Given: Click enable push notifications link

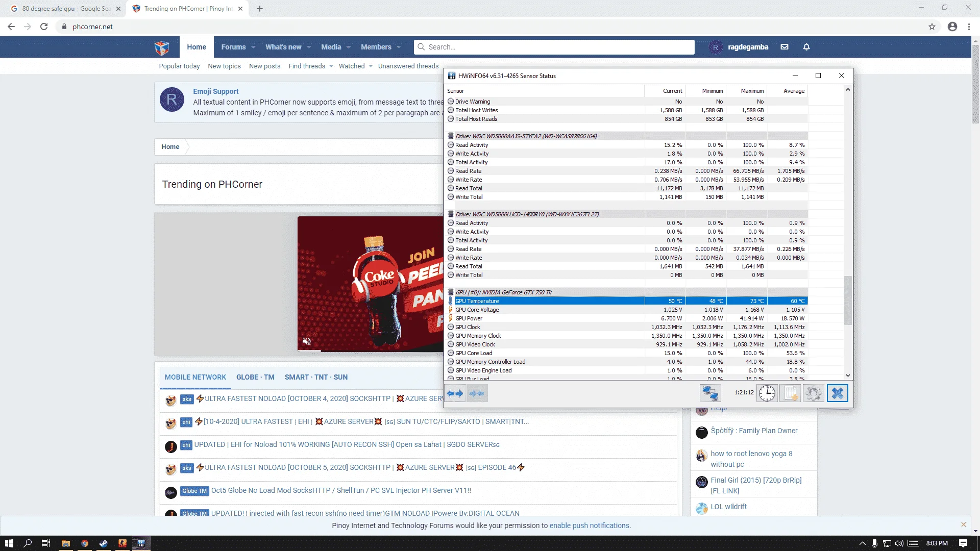Looking at the screenshot, I should pyautogui.click(x=590, y=525).
